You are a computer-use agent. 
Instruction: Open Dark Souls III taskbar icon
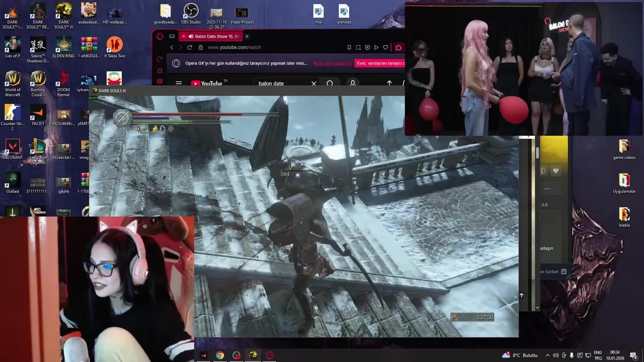pos(253,355)
